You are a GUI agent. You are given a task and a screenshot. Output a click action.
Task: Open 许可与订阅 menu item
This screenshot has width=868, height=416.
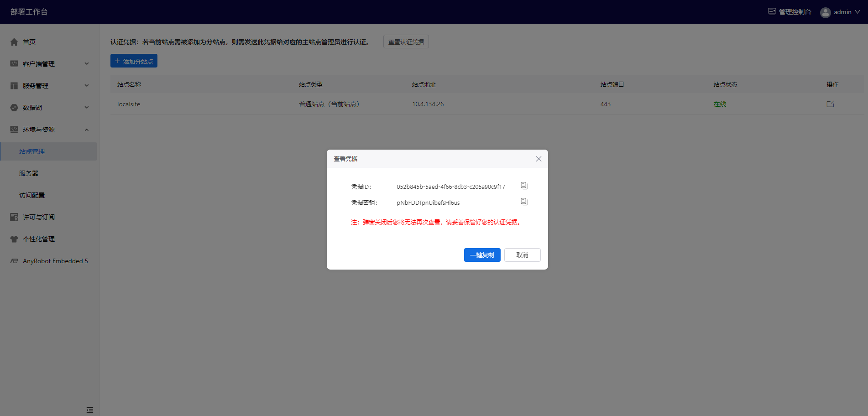pos(39,217)
